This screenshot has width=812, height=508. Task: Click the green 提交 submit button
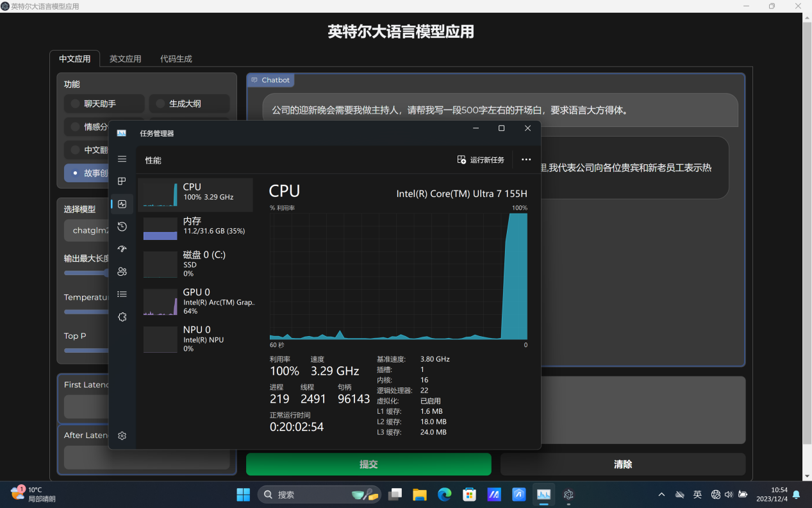[369, 464]
